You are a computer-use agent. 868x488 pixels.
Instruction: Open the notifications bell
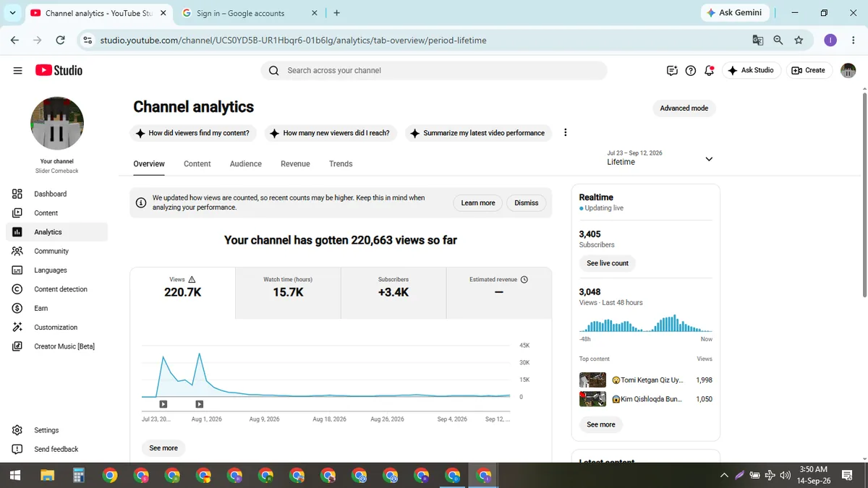point(709,70)
